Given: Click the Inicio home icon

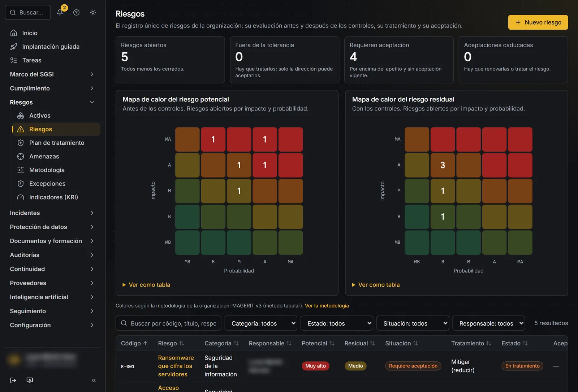Looking at the screenshot, I should [x=14, y=33].
